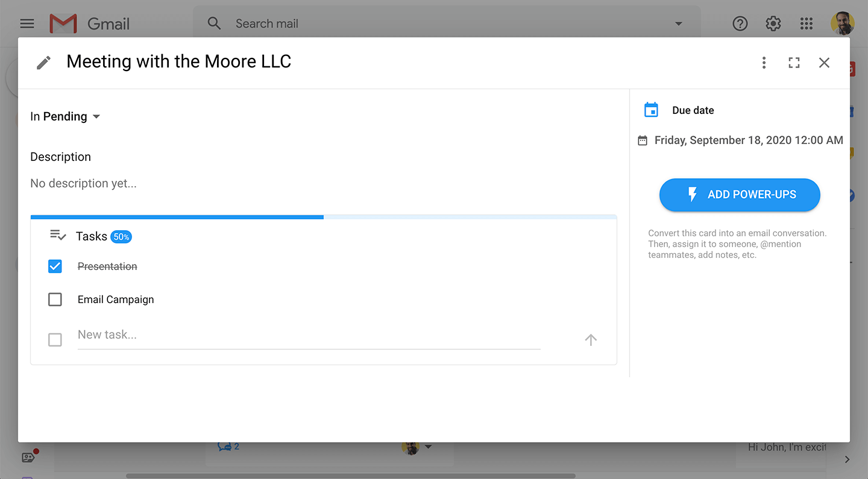Image resolution: width=868 pixels, height=479 pixels.
Task: Click the title Meeting with the Moore LLC
Action: 179,61
